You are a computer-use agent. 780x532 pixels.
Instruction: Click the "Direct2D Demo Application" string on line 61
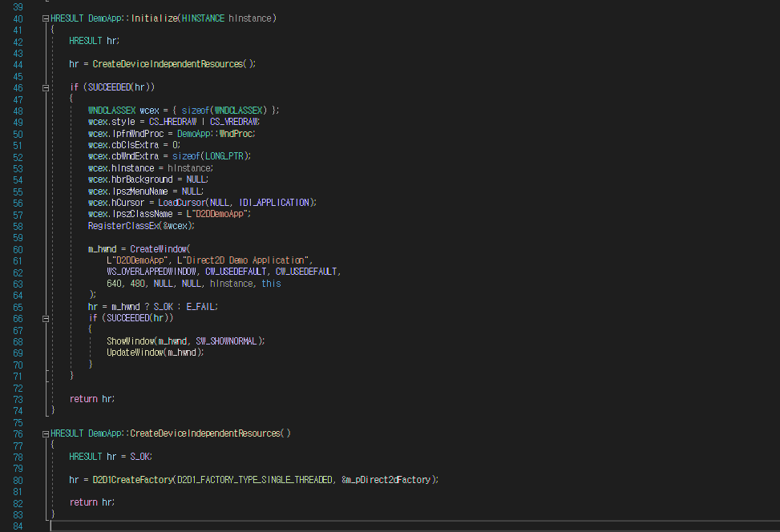[243, 260]
